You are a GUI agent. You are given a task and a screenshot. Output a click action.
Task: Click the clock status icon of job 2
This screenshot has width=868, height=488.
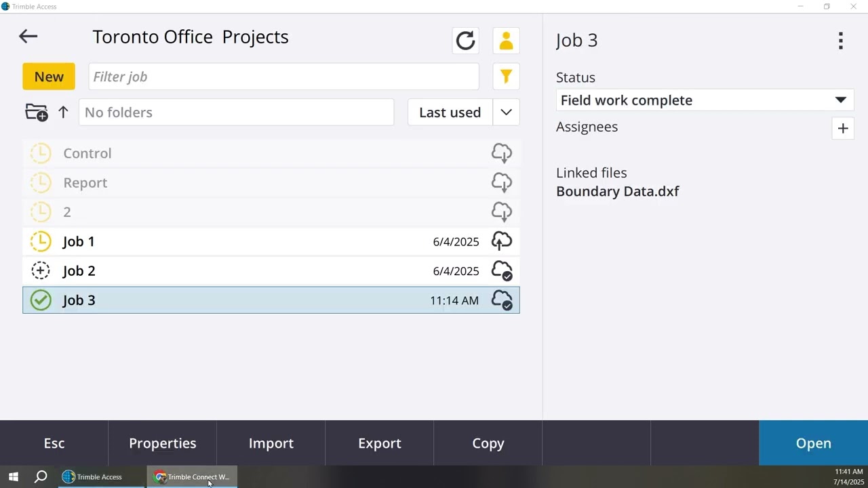tap(41, 211)
